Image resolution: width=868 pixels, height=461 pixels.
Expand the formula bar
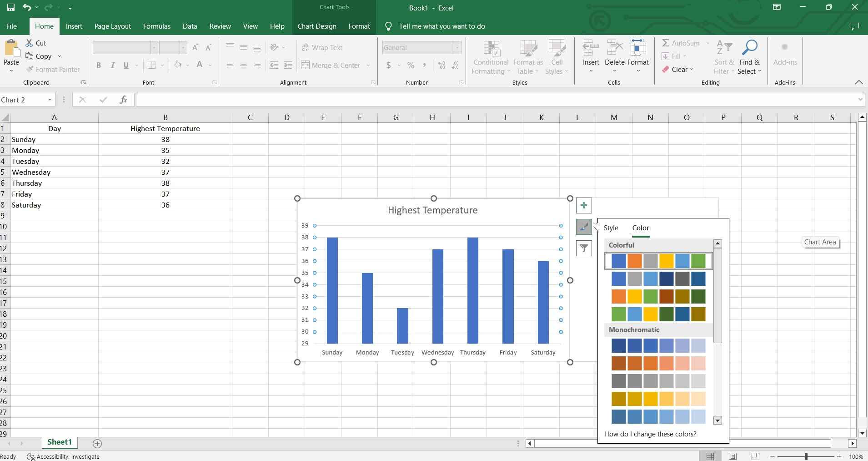pyautogui.click(x=860, y=100)
